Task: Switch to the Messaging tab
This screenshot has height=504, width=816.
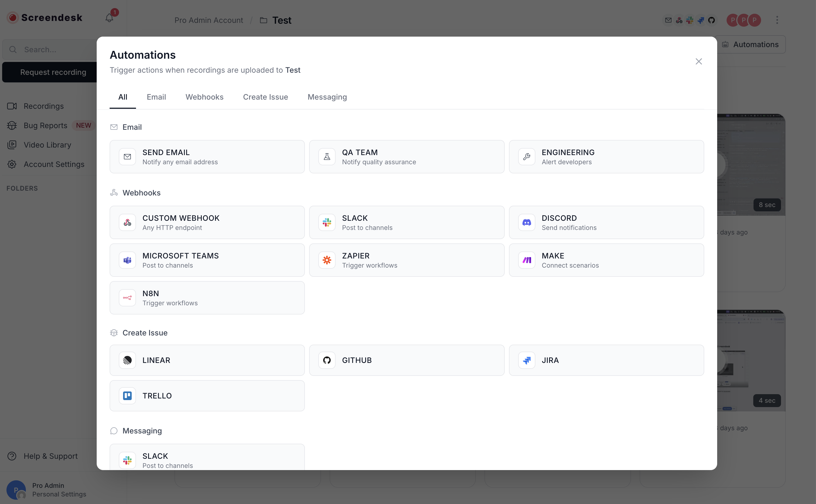Action: coord(327,97)
